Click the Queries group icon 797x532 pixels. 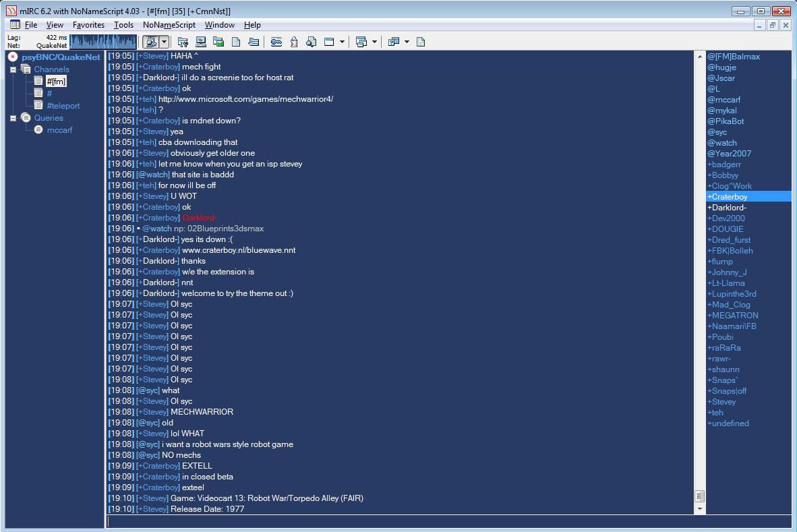(26, 118)
